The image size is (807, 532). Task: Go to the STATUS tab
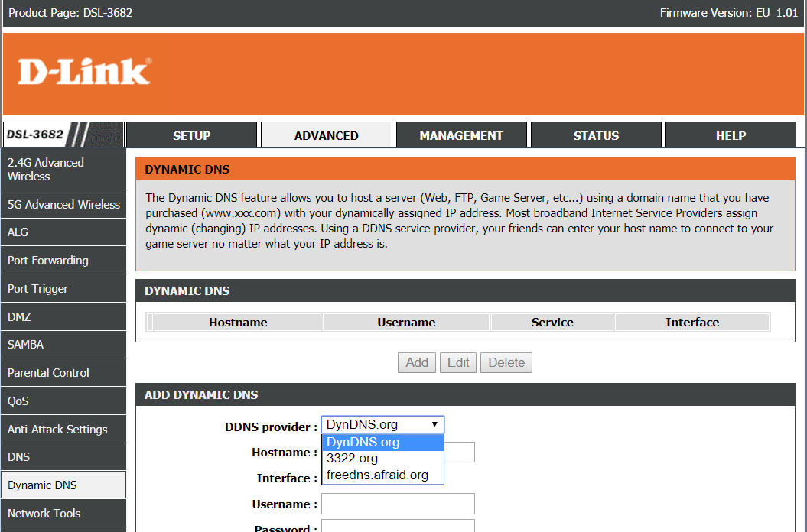[x=596, y=135]
